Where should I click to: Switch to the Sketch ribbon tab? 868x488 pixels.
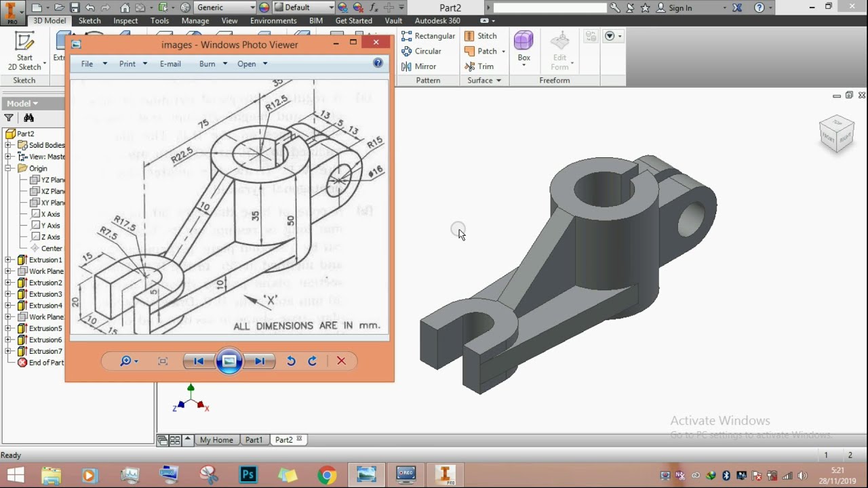(x=90, y=21)
